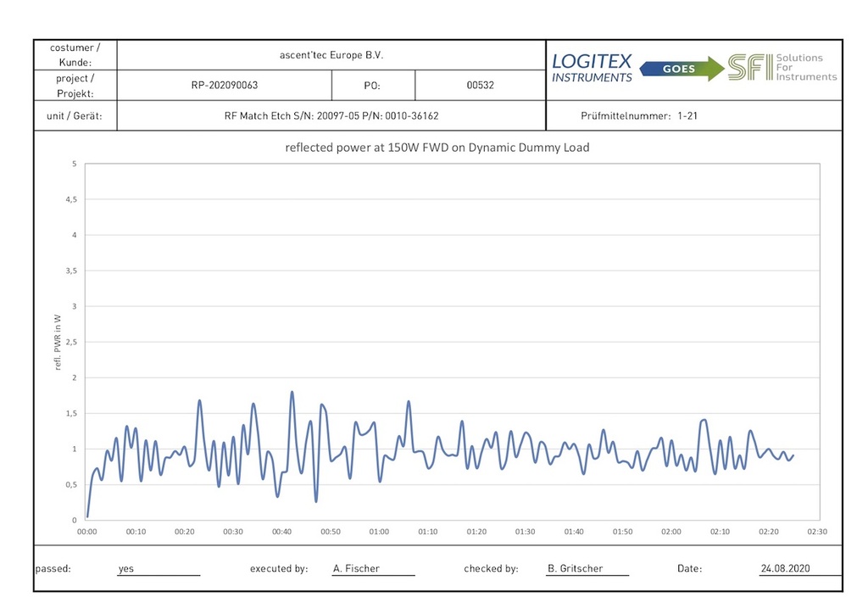The width and height of the screenshot is (868, 614).
Task: Click the executed by name A. Fischer
Action: [x=356, y=568]
